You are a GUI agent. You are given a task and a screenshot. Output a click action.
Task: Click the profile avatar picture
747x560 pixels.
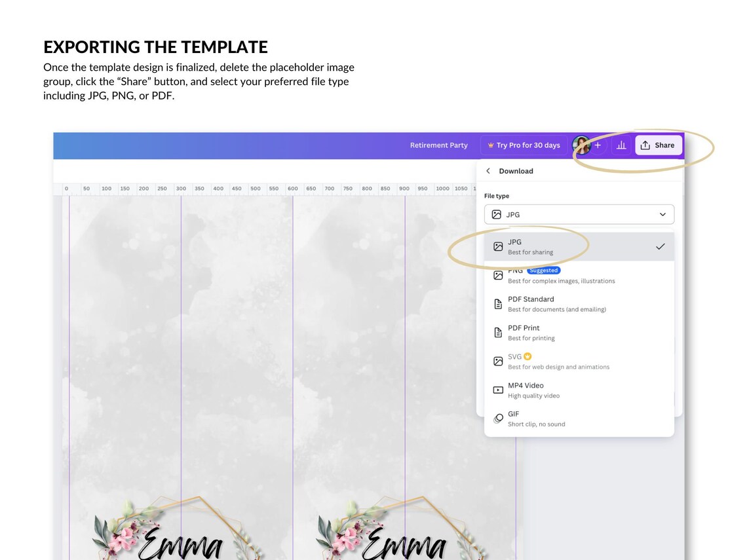pyautogui.click(x=581, y=145)
